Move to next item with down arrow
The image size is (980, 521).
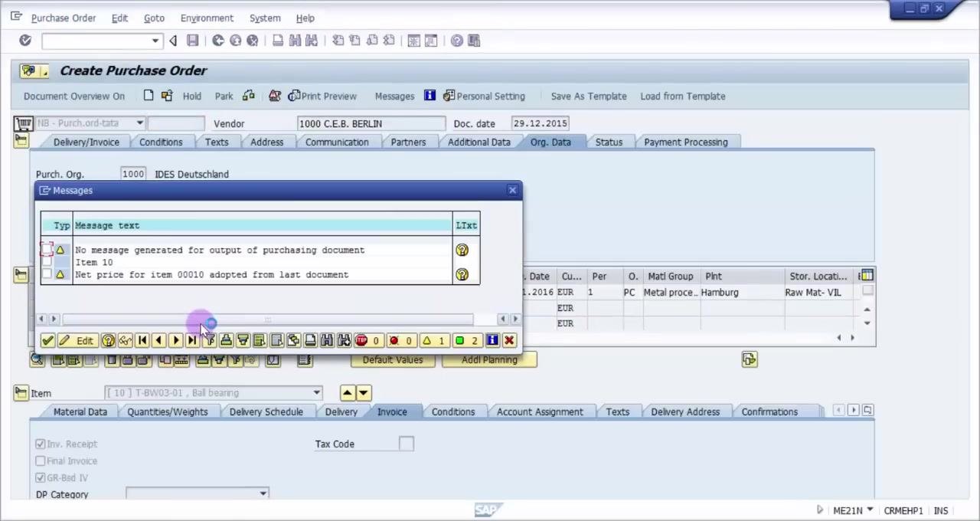click(x=364, y=393)
